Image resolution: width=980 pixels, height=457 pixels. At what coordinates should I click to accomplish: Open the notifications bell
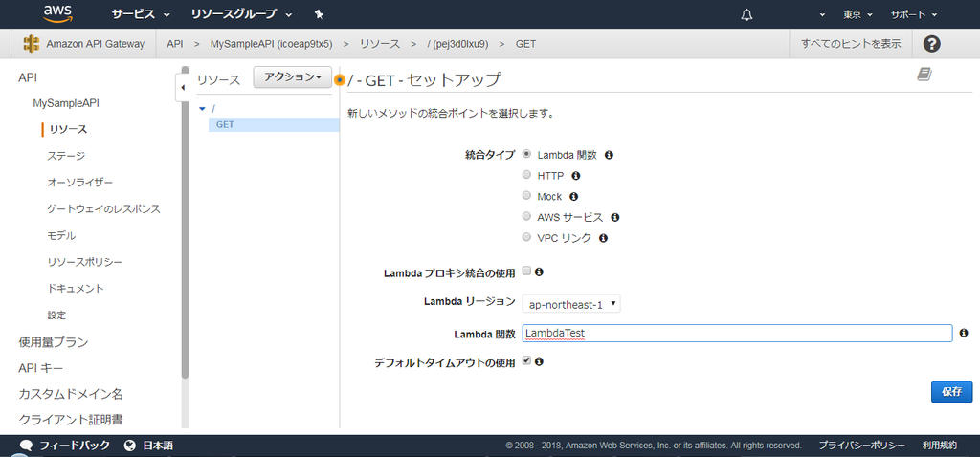(x=746, y=14)
